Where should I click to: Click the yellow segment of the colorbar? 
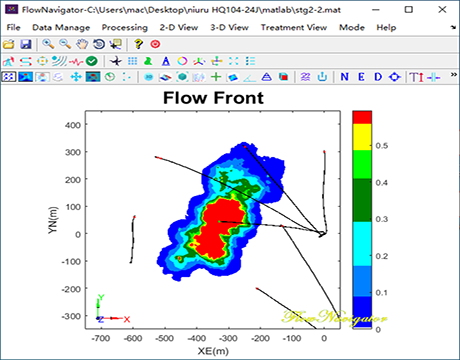tap(362, 137)
